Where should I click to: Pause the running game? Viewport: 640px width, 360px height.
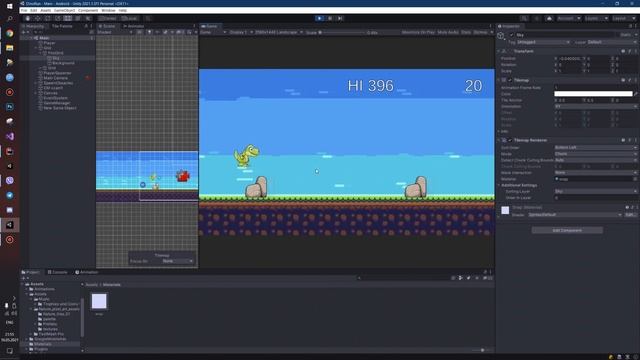pos(330,18)
